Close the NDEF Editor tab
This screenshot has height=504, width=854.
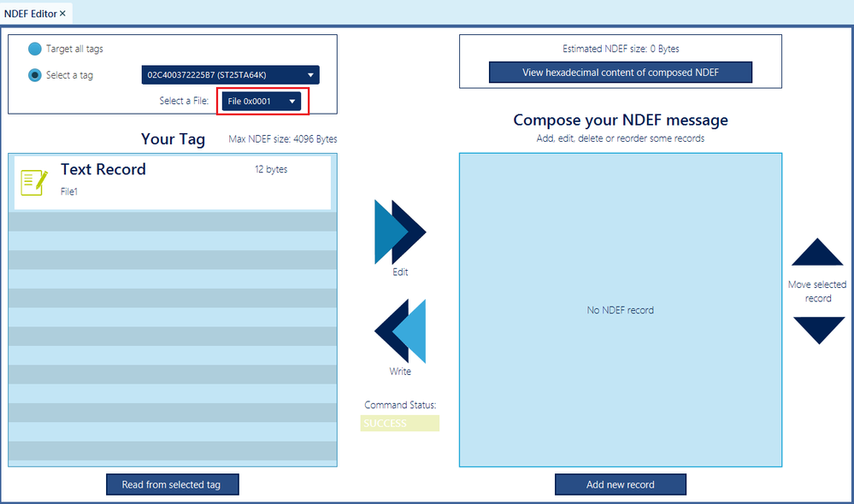(x=62, y=14)
